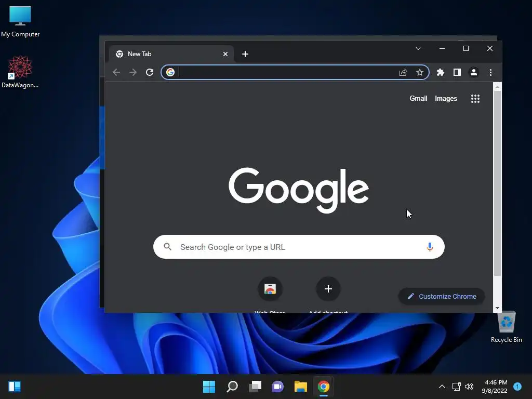Open the notification badge in the tray
Image resolution: width=532 pixels, height=399 pixels.
(x=517, y=387)
